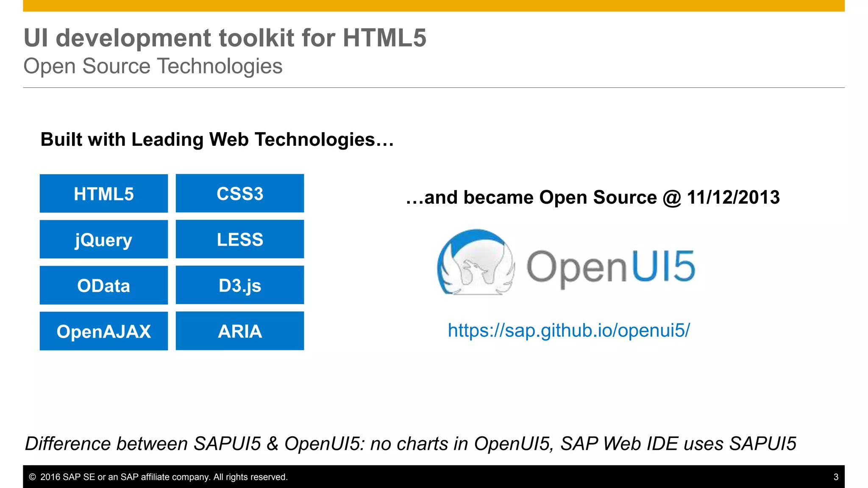
Task: Select the jQuery blue box
Action: click(x=104, y=239)
